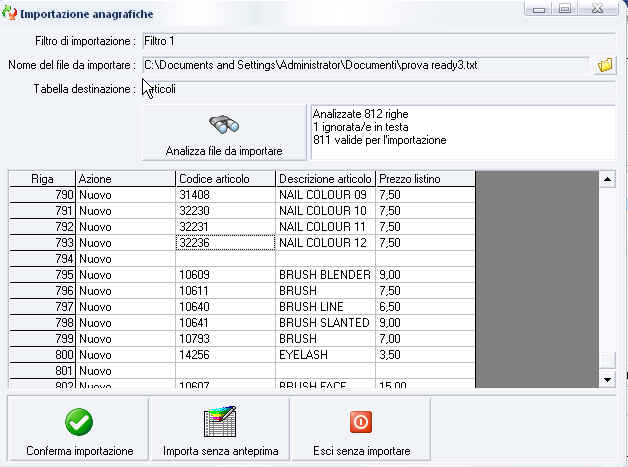
Task: Select the cell with code 10640
Action: pos(225,307)
